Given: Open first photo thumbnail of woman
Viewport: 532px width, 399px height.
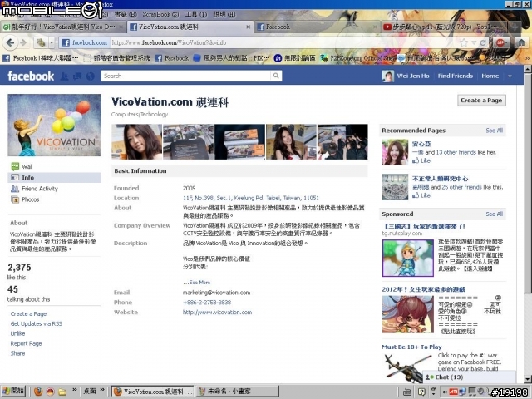Looking at the screenshot, I should click(x=136, y=142).
